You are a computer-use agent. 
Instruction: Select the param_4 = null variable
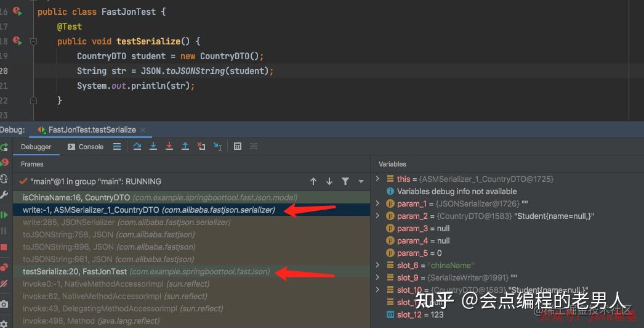coord(417,240)
